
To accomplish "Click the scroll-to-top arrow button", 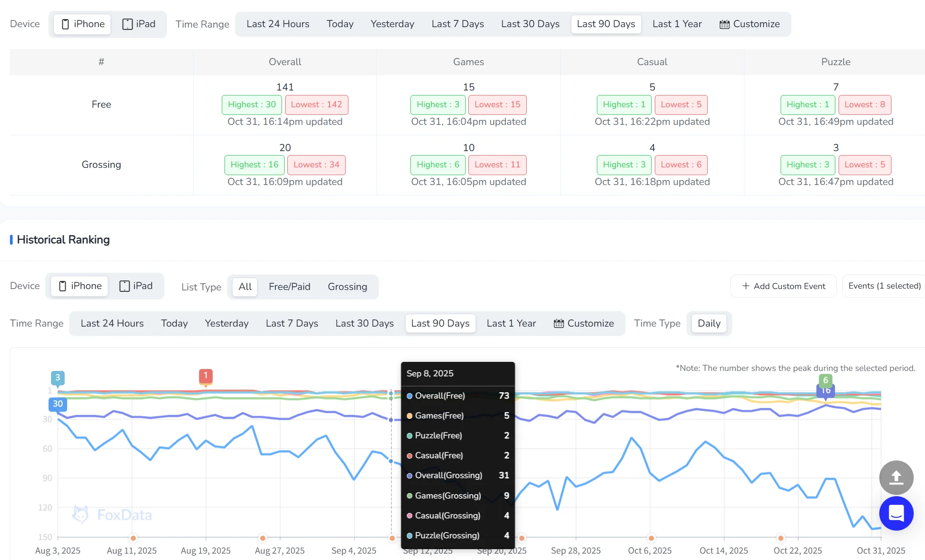I will pyautogui.click(x=896, y=477).
